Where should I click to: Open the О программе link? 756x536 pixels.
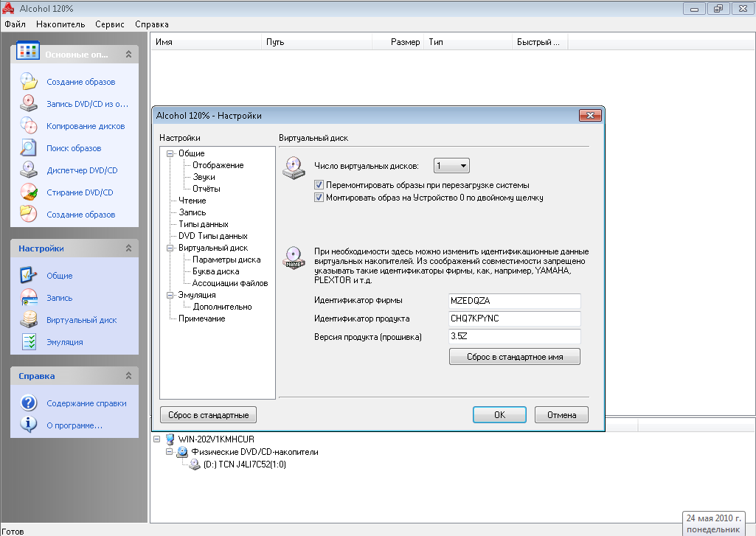(x=74, y=425)
